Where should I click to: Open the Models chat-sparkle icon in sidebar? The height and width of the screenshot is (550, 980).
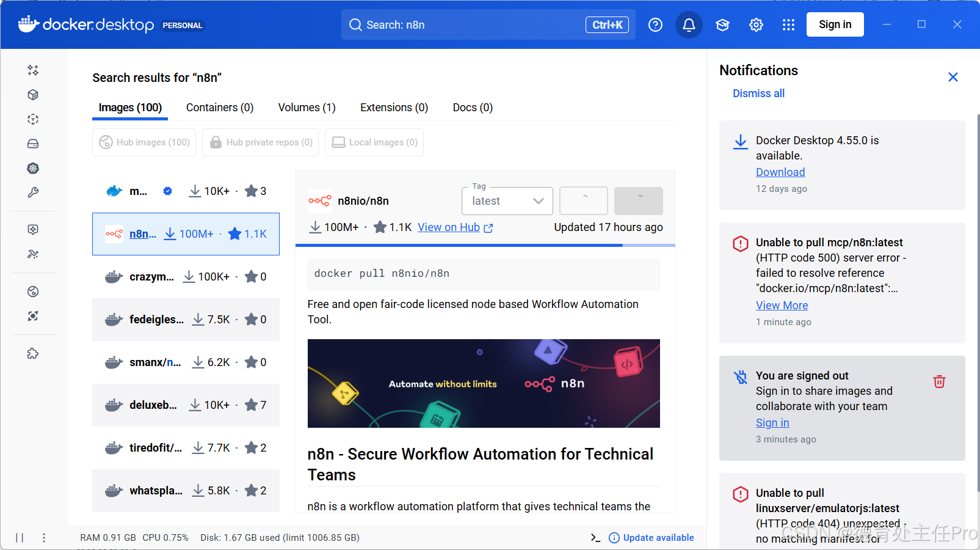[33, 229]
